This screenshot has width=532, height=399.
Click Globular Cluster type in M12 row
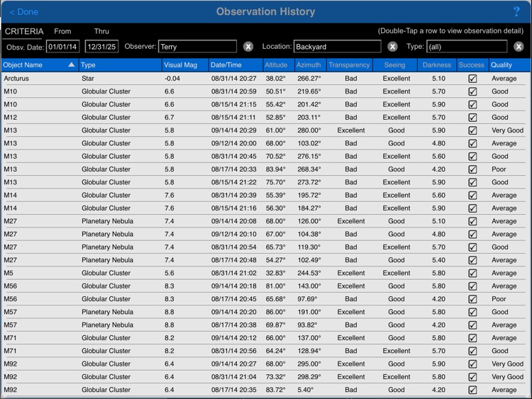106,118
